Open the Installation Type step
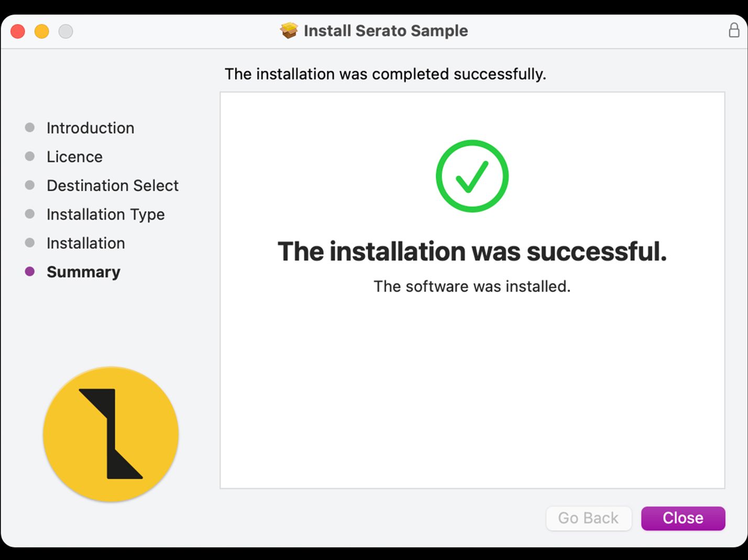Image resolution: width=748 pixels, height=560 pixels. coord(105,214)
